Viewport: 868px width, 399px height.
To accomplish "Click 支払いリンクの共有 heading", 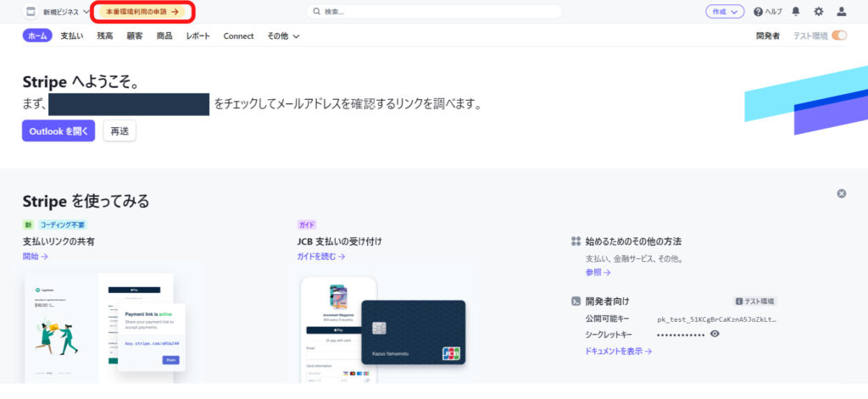I will tap(58, 241).
